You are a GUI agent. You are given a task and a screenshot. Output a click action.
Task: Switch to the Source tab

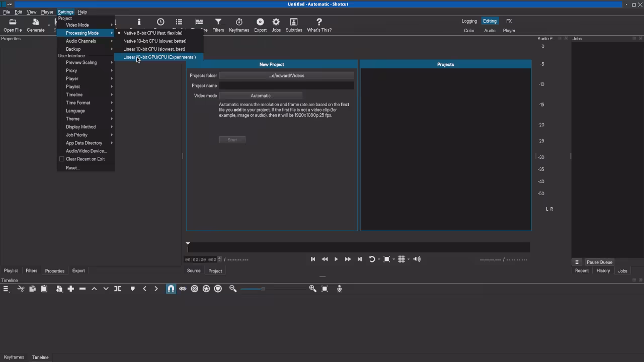coord(194,271)
